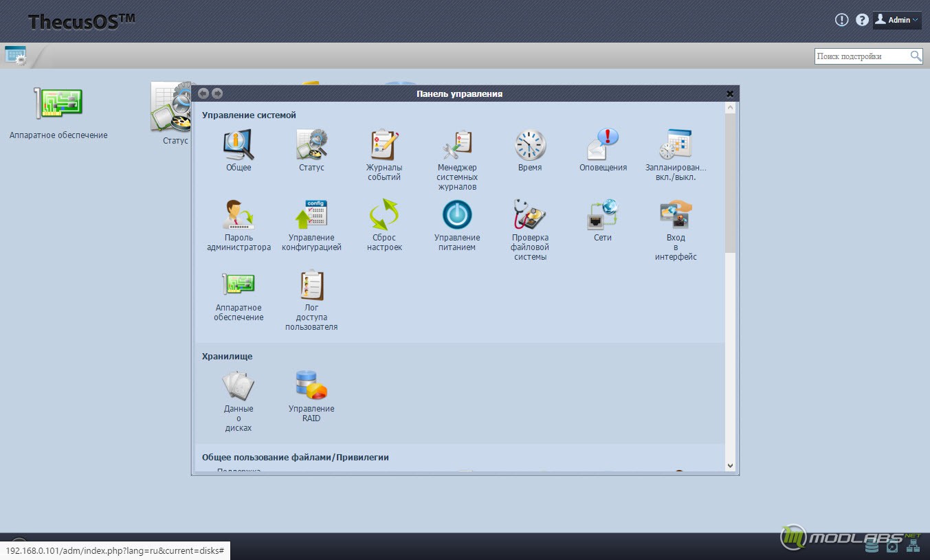Open Управление RAID
The image size is (930, 560).
(311, 386)
